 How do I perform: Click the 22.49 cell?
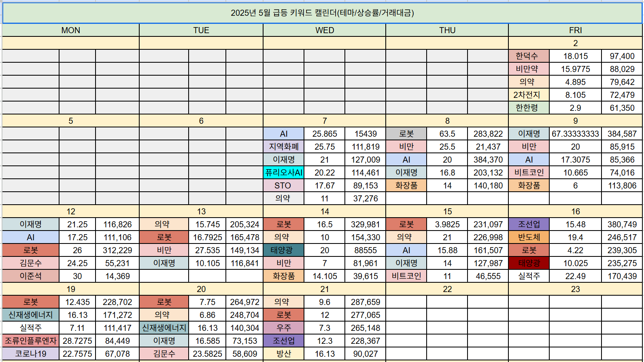tap(576, 276)
